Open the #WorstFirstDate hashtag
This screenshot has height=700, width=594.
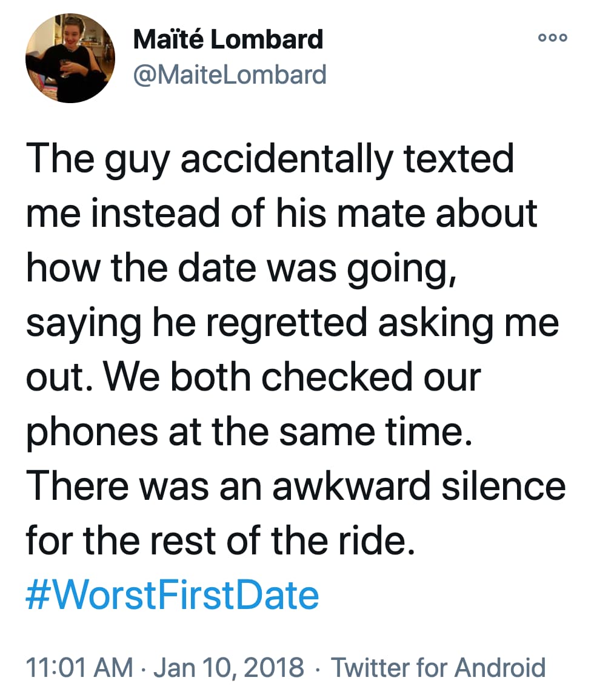tap(172, 595)
